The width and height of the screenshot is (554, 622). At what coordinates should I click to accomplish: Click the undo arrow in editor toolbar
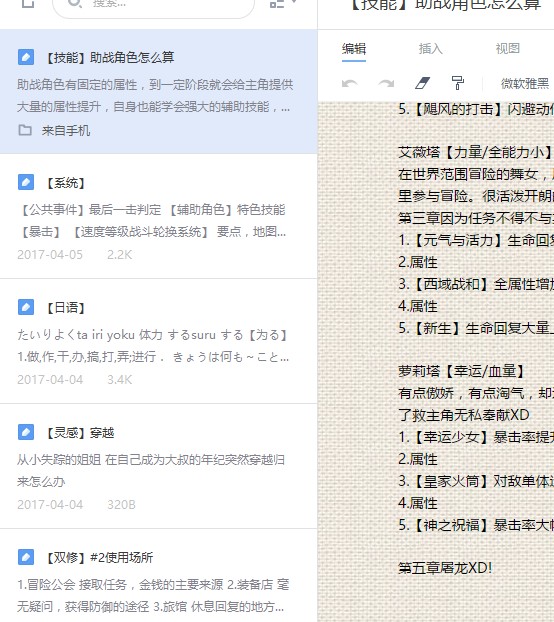click(349, 83)
